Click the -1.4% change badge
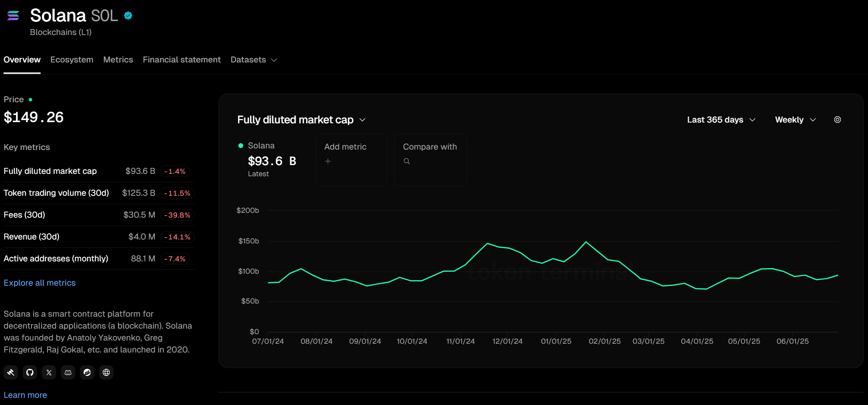 click(x=175, y=171)
